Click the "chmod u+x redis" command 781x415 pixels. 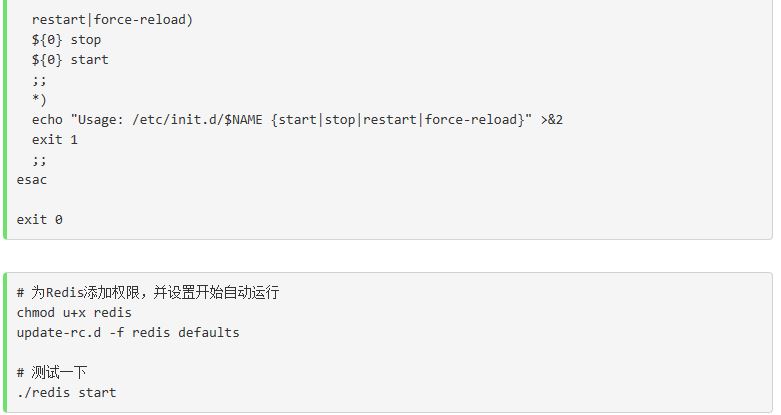74,313
